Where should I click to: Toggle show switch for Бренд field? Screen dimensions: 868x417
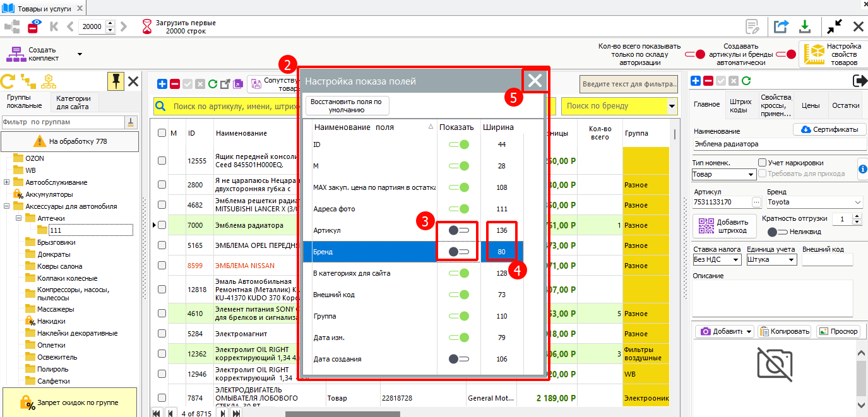coord(459,252)
